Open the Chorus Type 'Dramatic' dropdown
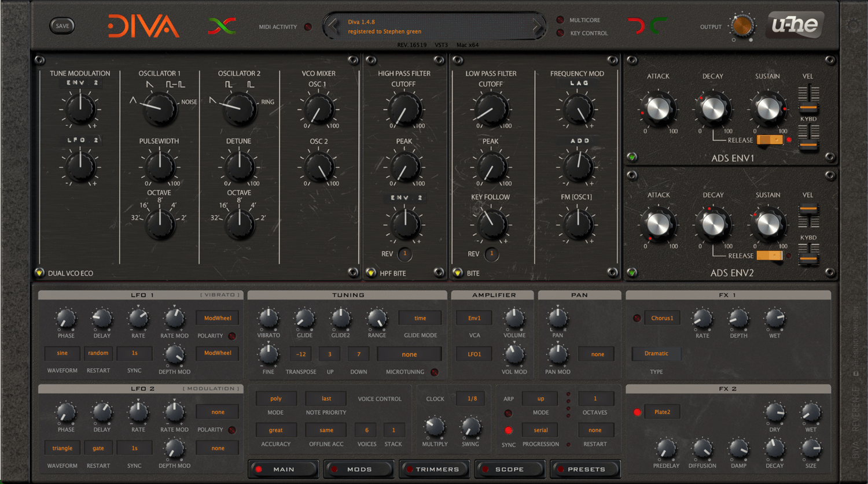868x484 pixels. pos(656,353)
